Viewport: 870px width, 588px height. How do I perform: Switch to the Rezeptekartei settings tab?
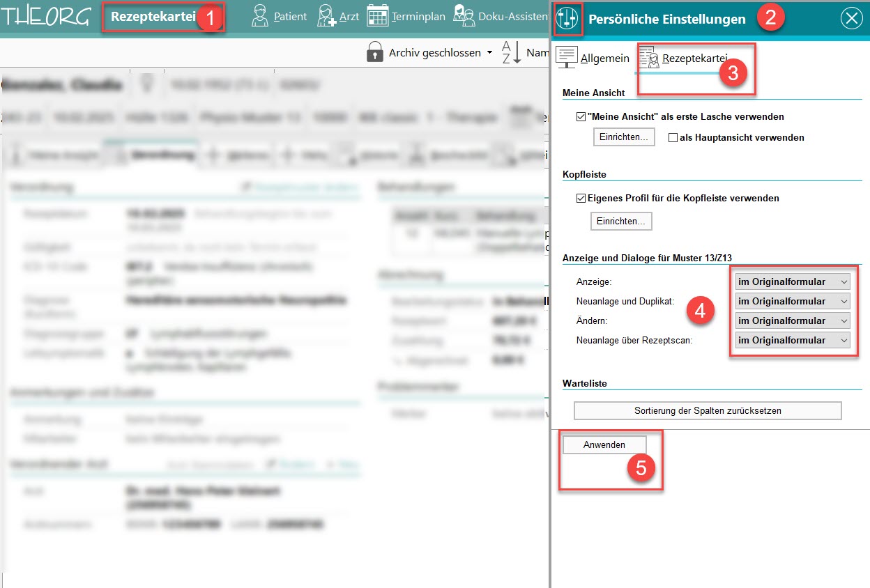pos(684,59)
